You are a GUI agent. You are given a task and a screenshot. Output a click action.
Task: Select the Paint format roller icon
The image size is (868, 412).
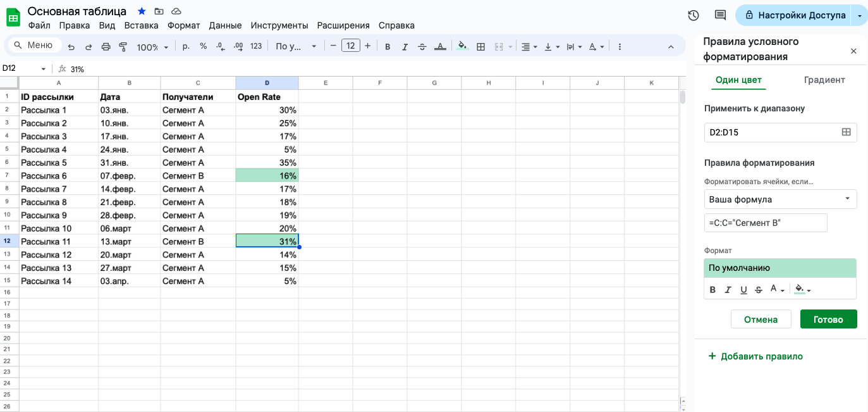pyautogui.click(x=123, y=47)
